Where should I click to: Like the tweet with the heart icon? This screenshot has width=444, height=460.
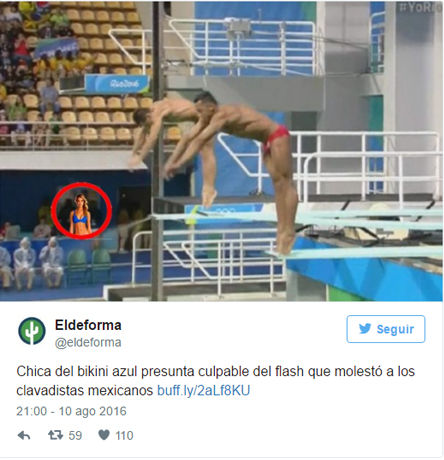[104, 435]
